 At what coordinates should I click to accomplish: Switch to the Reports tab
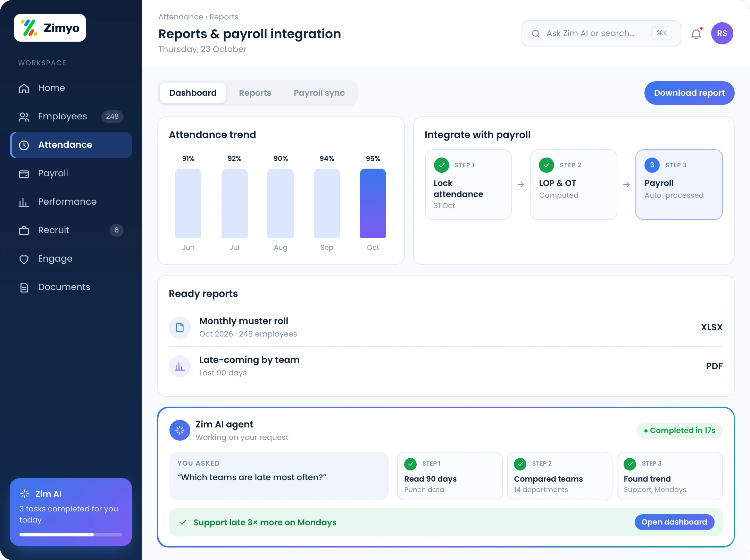click(x=255, y=93)
